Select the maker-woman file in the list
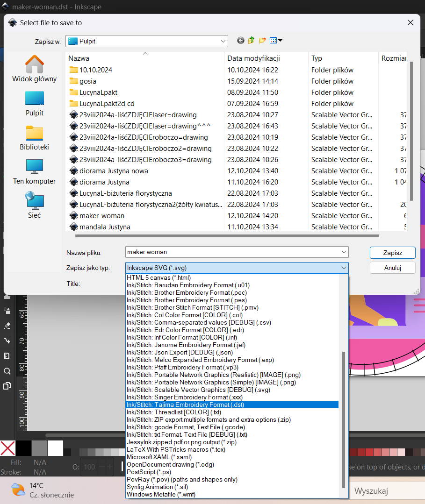This screenshot has width=425, height=504. click(101, 216)
